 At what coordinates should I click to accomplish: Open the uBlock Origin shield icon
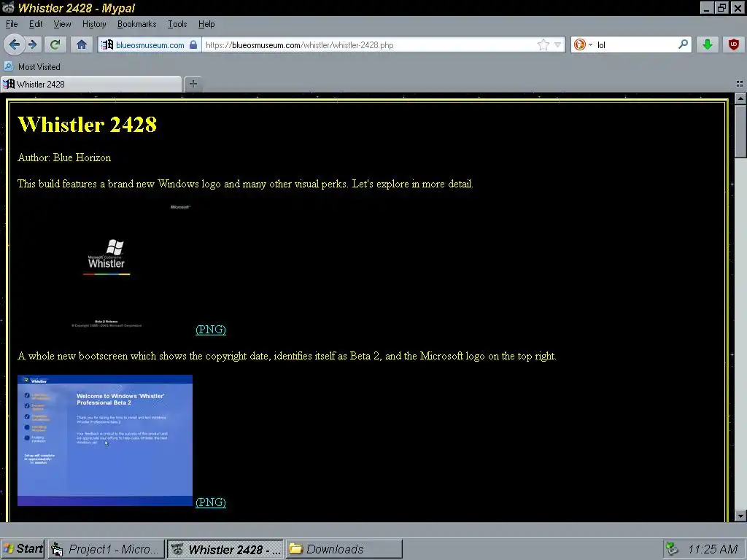(x=734, y=44)
